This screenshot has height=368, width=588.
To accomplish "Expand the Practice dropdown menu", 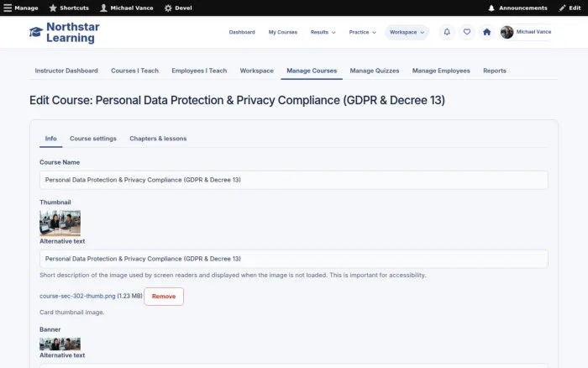I will point(362,32).
